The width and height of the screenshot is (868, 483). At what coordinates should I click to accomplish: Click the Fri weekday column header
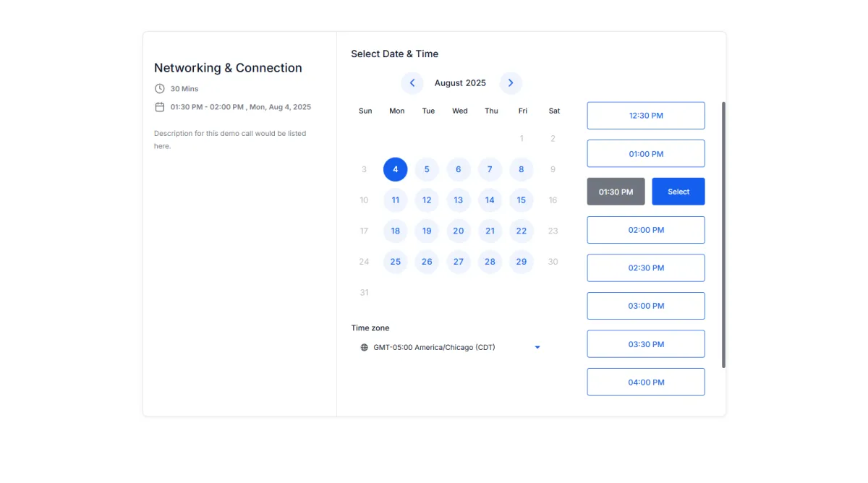click(523, 111)
